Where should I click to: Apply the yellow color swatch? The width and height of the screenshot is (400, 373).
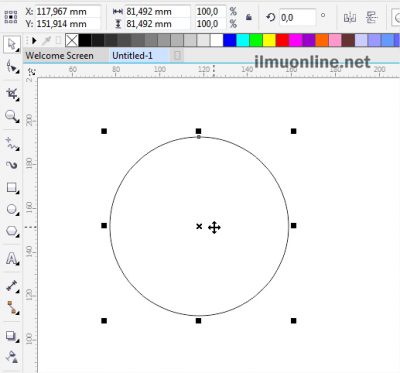coord(269,41)
